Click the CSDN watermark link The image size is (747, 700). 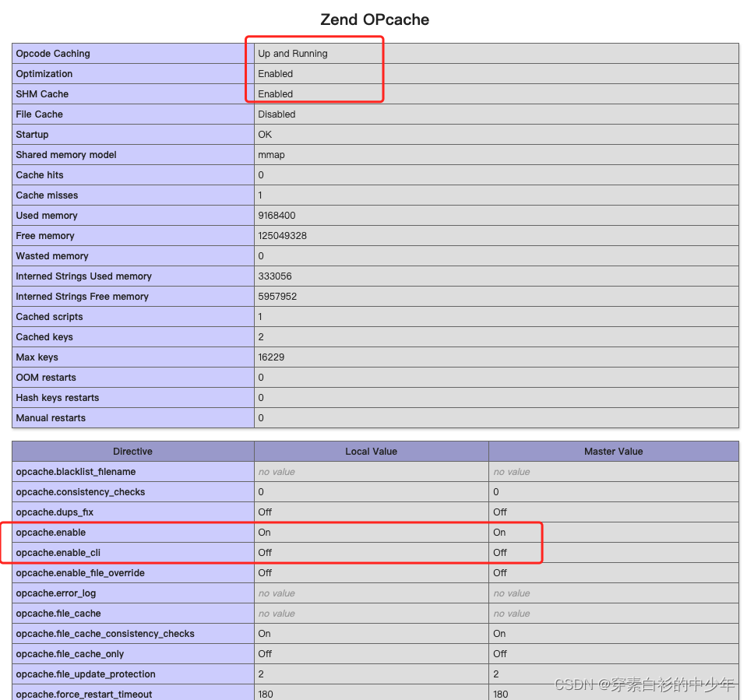click(x=645, y=683)
